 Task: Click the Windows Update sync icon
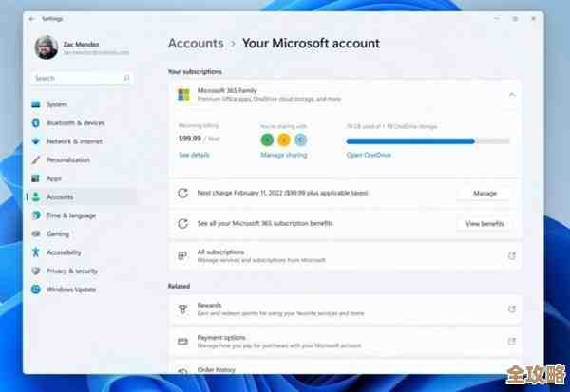(x=36, y=289)
